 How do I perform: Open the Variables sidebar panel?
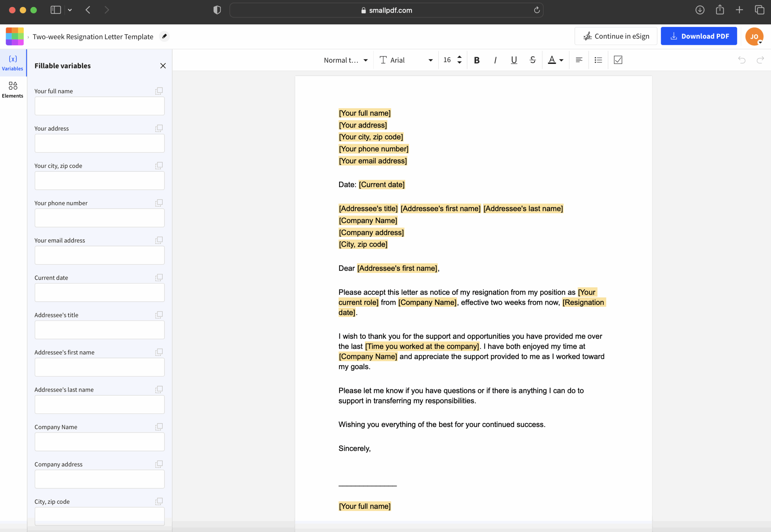pyautogui.click(x=13, y=62)
